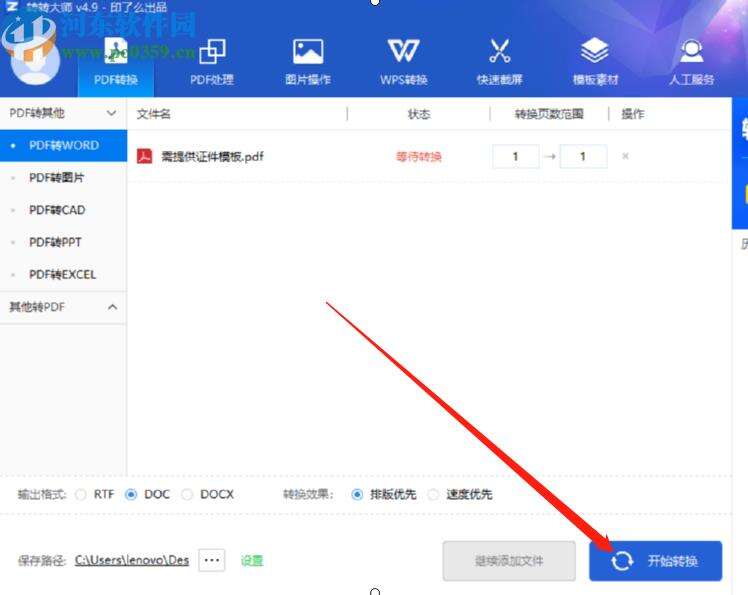Select PDF转EXCEL in sidebar

pyautogui.click(x=63, y=274)
